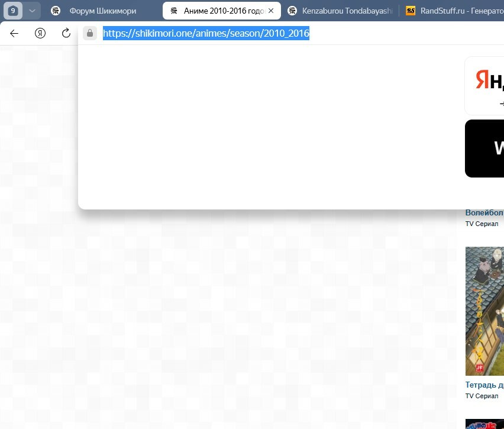Open Yandex home via Я icon

coord(40,33)
